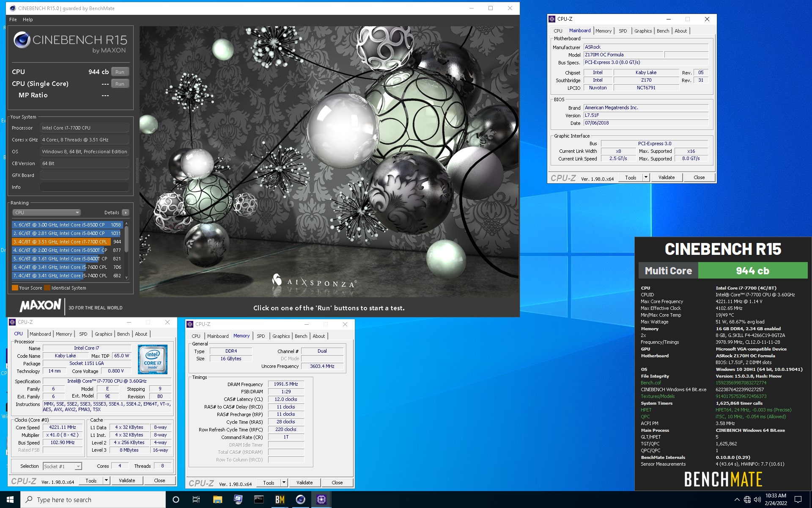Image resolution: width=812 pixels, height=508 pixels.
Task: Click Tools button in bottom-left CPU-Z window
Action: [x=91, y=480]
